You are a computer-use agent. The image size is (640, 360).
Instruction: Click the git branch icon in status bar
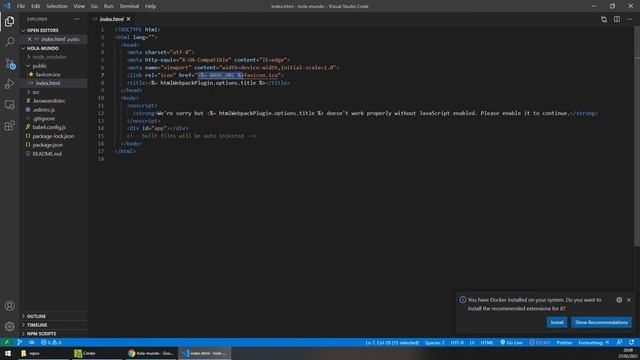coord(20,342)
